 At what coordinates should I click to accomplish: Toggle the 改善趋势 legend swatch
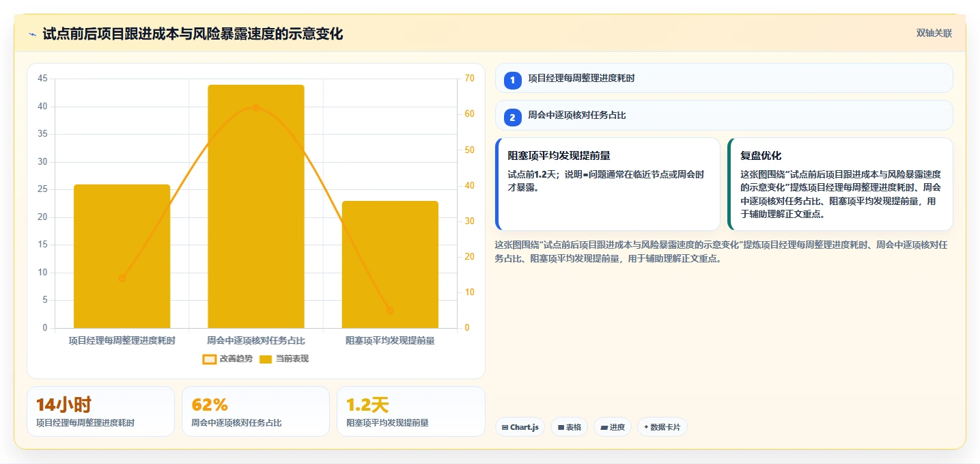pyautogui.click(x=210, y=359)
